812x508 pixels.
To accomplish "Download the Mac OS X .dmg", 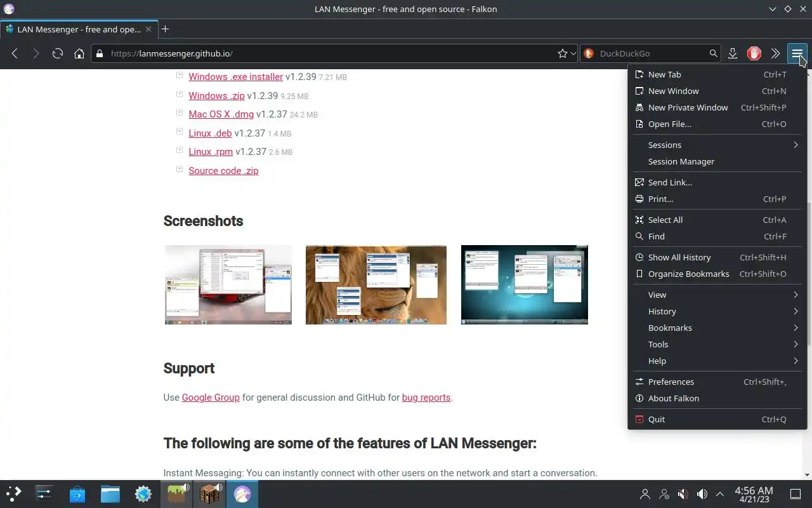I will point(221,114).
